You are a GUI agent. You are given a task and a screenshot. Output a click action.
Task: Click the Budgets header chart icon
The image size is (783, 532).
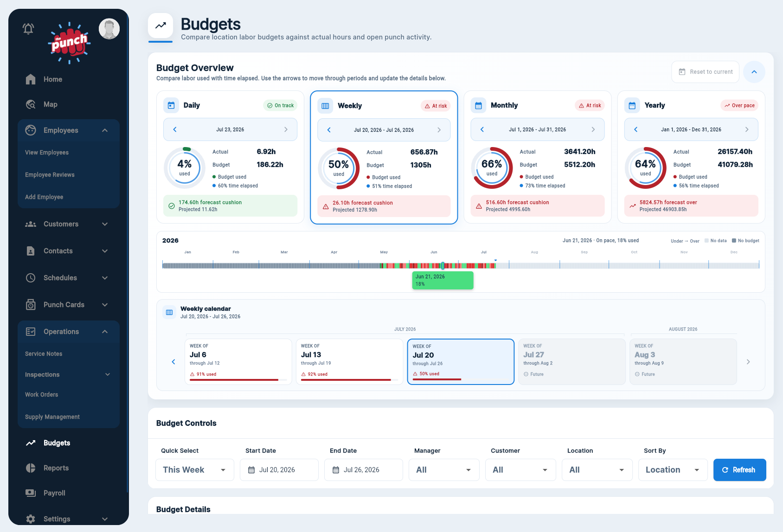[160, 26]
